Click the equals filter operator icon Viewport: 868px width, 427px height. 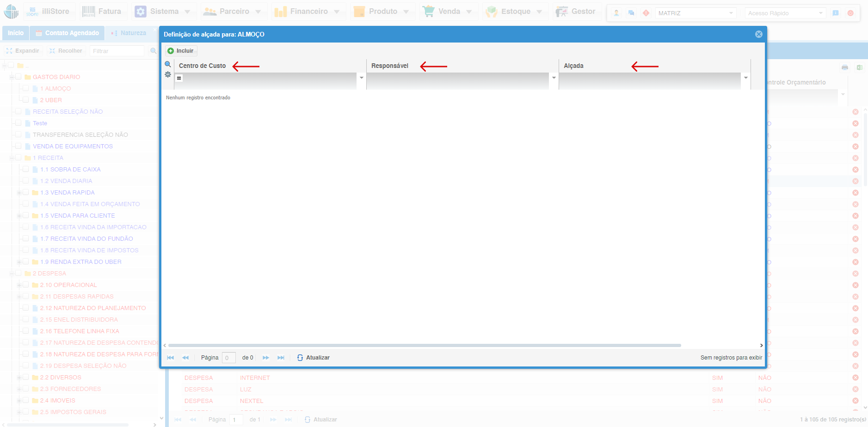(x=179, y=78)
